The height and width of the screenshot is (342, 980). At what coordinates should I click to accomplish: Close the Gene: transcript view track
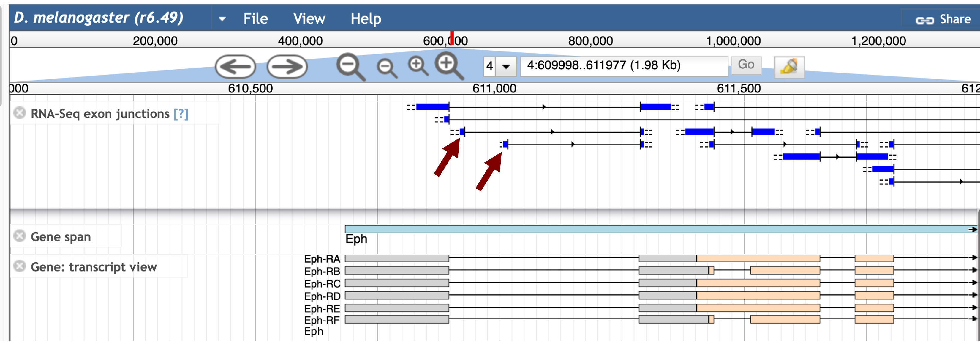click(x=19, y=266)
